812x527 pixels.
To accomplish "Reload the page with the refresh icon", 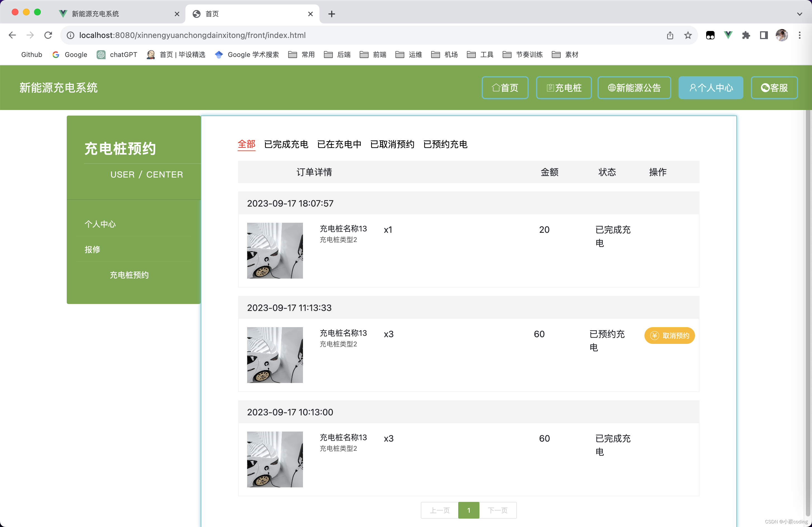I will pyautogui.click(x=48, y=35).
